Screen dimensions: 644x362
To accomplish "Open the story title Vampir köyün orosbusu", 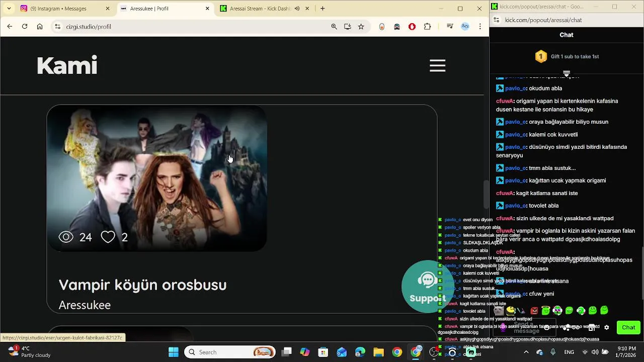I will pos(142,285).
